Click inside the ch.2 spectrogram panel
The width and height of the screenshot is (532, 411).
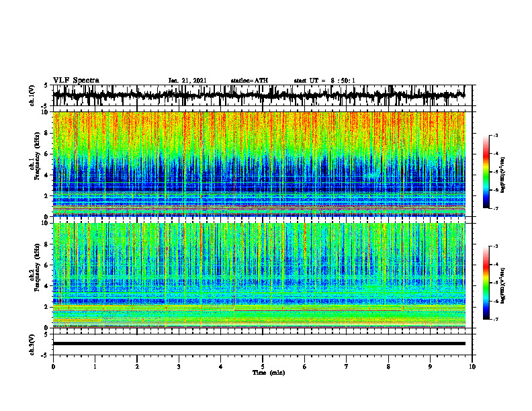tap(259, 275)
